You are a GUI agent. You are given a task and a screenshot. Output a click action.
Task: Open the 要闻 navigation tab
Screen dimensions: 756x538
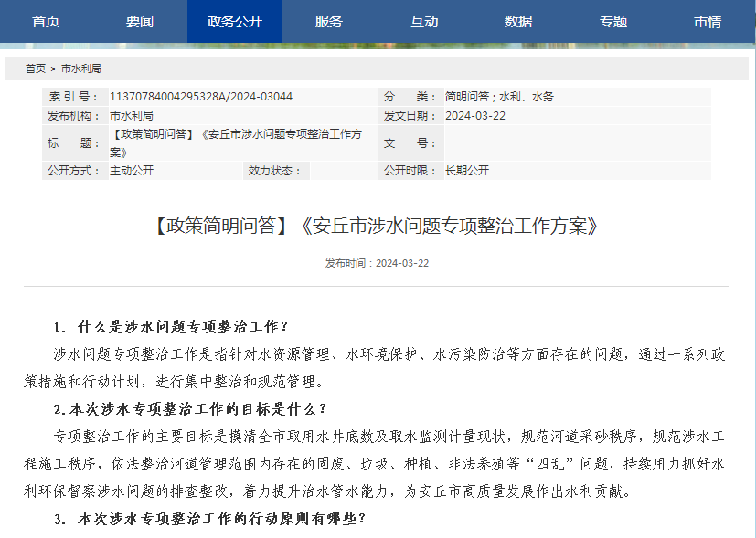(140, 22)
